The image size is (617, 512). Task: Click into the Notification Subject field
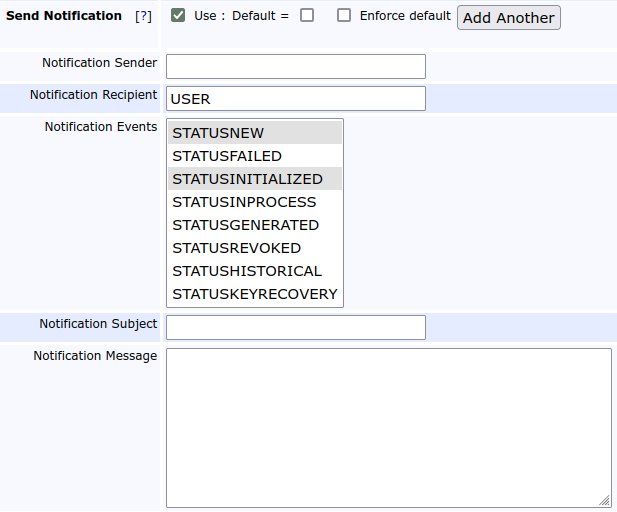[x=295, y=328]
